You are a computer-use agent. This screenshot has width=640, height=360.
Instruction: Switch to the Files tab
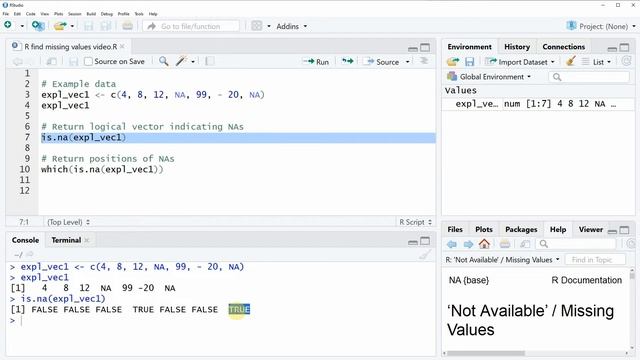tap(455, 229)
